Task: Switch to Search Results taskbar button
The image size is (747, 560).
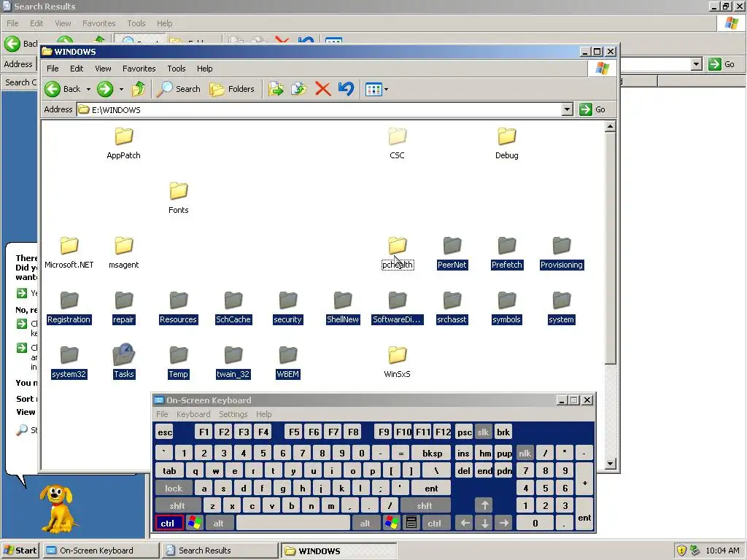Action: (x=219, y=551)
